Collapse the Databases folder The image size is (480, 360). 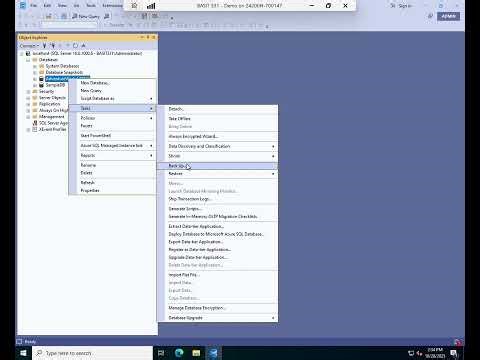tap(28, 60)
